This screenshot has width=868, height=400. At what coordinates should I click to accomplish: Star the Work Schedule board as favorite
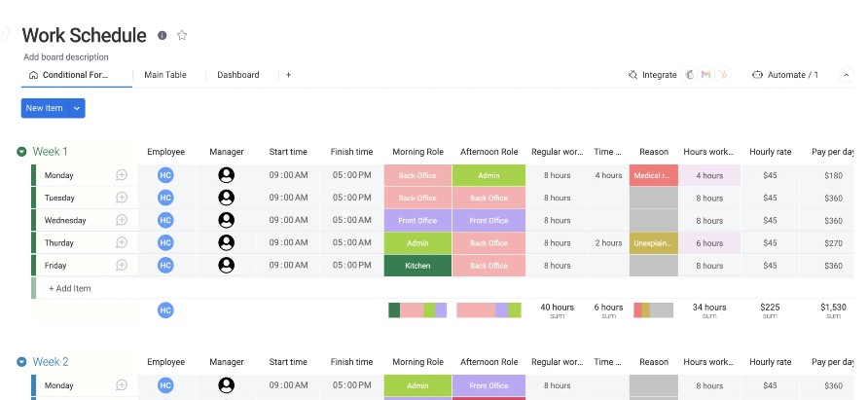[182, 35]
